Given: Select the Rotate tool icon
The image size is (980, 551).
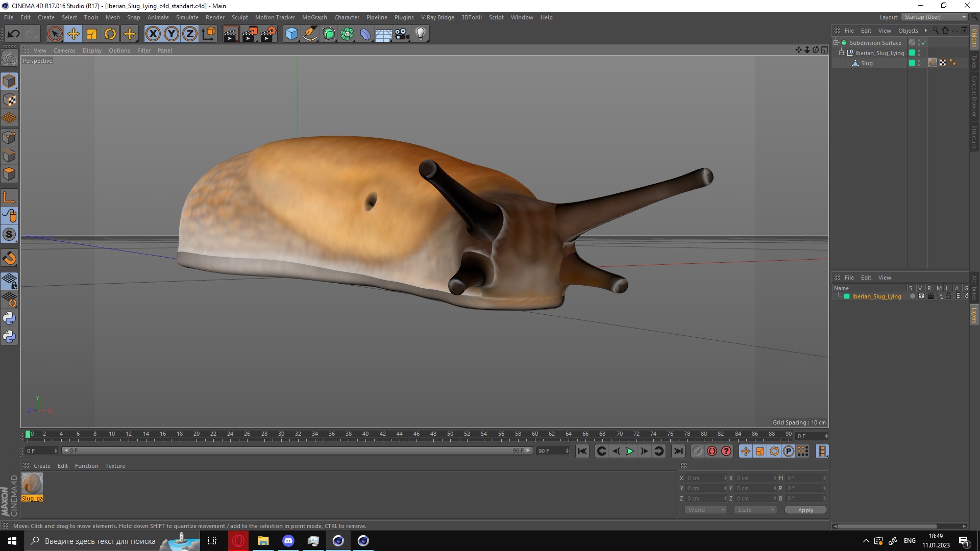Looking at the screenshot, I should click(110, 34).
